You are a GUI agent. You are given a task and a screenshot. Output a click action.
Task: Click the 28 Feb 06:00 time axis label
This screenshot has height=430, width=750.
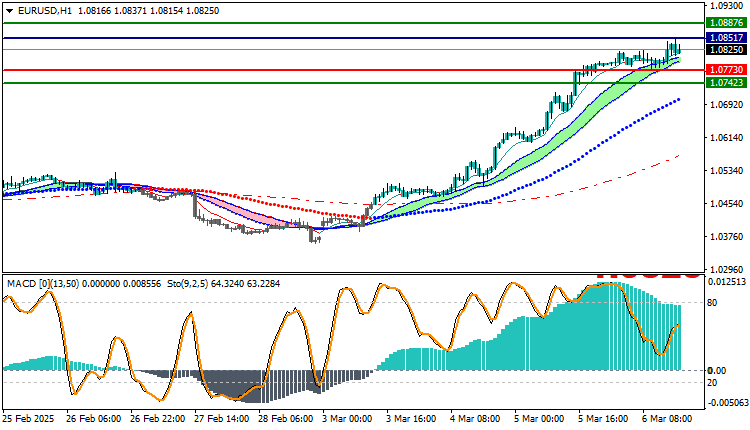coord(286,419)
